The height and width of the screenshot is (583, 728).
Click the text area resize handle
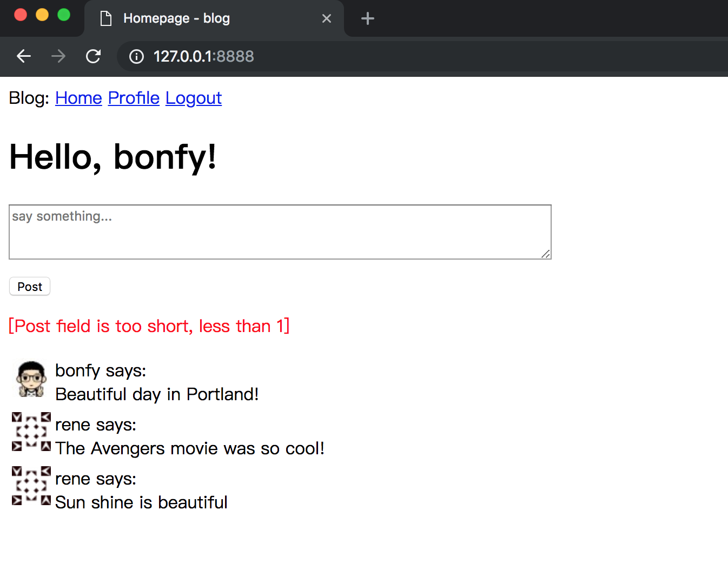[546, 254]
